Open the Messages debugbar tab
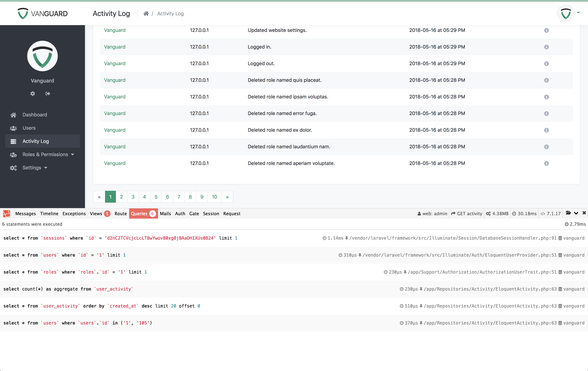Image resolution: width=588 pixels, height=371 pixels. pyautogui.click(x=25, y=214)
